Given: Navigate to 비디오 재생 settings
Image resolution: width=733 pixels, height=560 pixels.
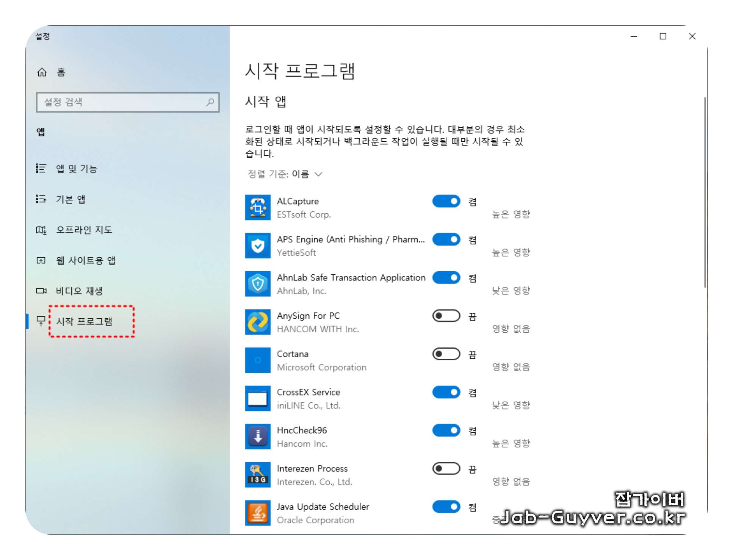Looking at the screenshot, I should (x=80, y=291).
